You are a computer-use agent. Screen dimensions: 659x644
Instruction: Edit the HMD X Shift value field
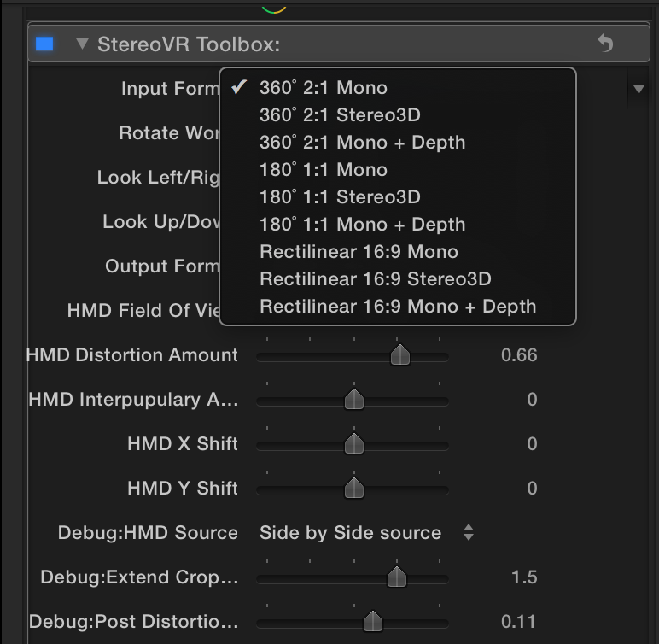(x=532, y=444)
